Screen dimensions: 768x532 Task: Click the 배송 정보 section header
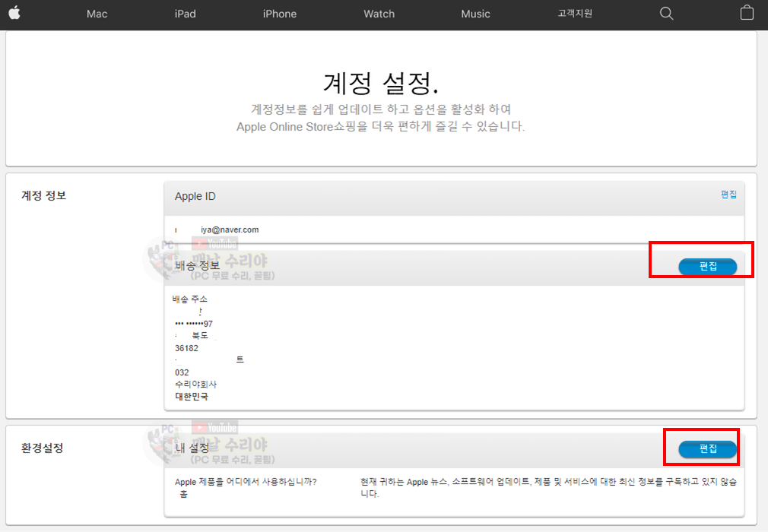[x=198, y=266]
